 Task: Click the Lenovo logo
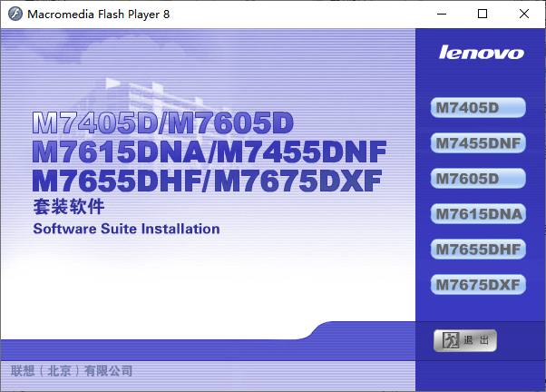pos(481,53)
